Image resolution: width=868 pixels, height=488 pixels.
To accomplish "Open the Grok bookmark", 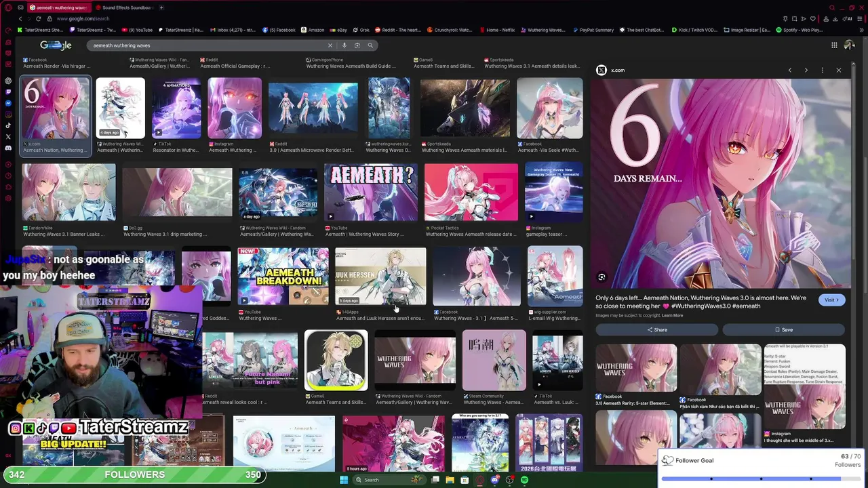I will 361,30.
